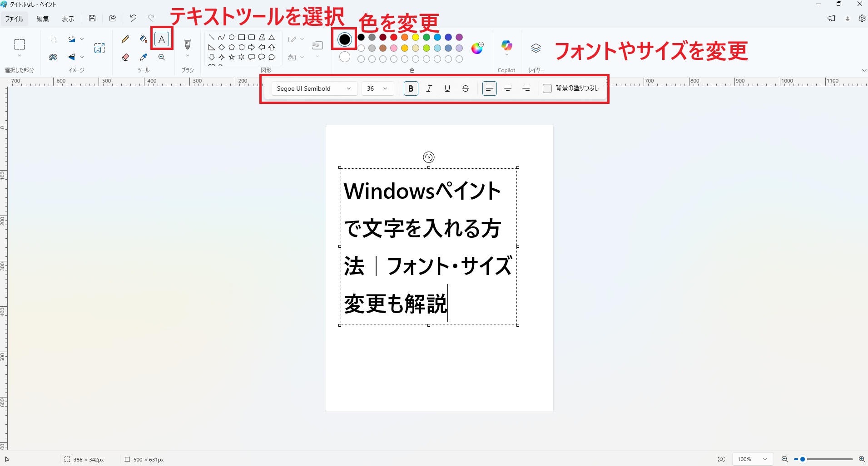
Task: Select the Fill bucket tool
Action: (144, 39)
